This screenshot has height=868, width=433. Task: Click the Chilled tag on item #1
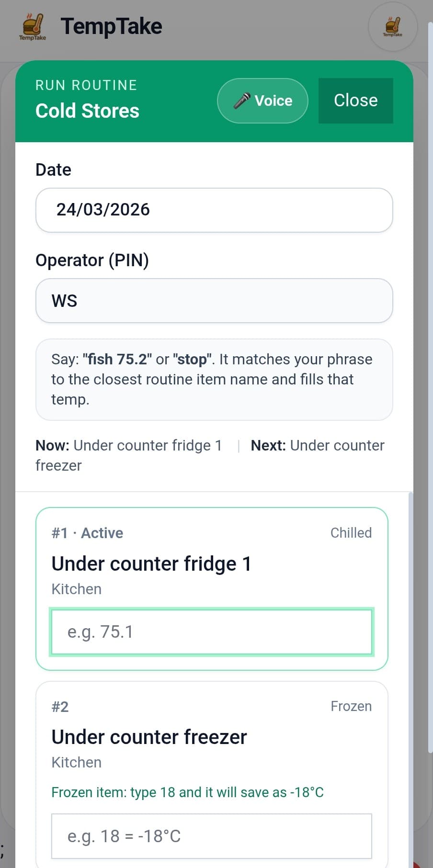[351, 532]
